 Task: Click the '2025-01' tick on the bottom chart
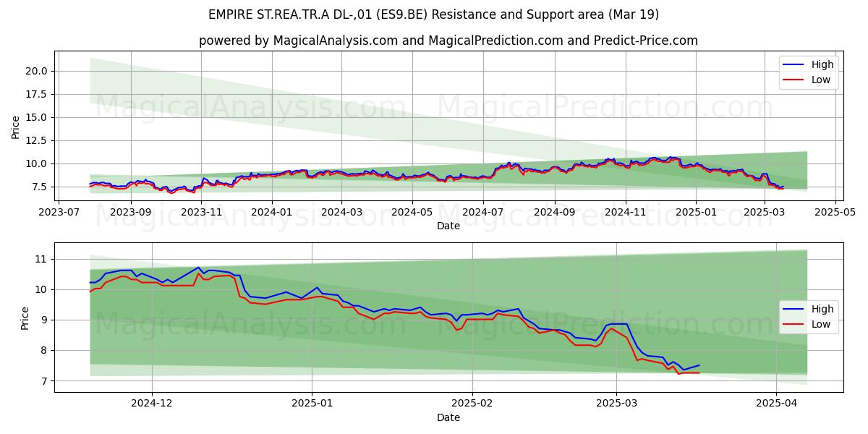click(x=312, y=404)
